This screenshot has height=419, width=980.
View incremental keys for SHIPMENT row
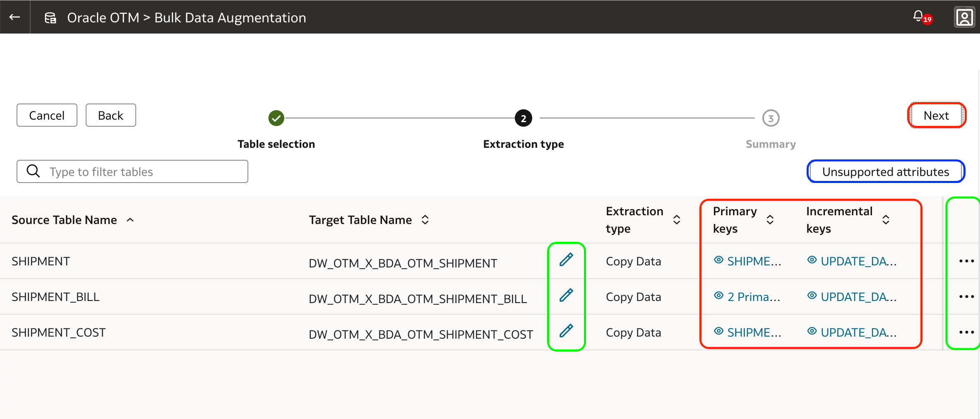coord(852,261)
